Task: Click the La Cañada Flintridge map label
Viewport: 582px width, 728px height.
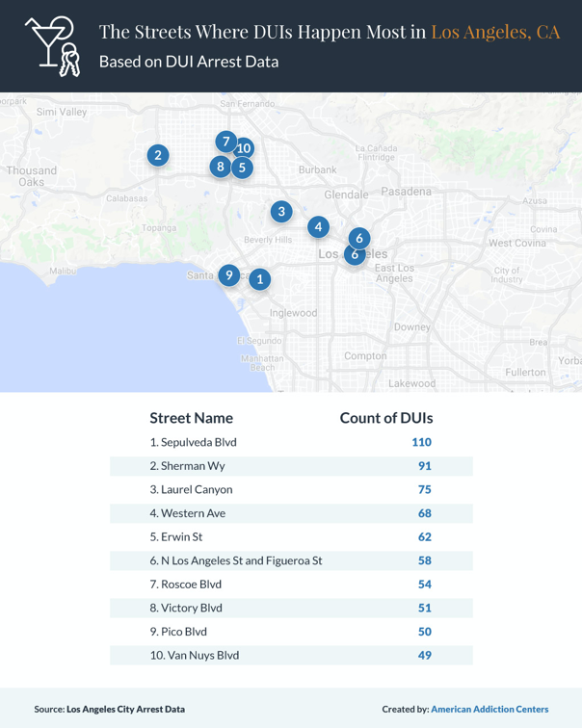Action: coord(376,153)
